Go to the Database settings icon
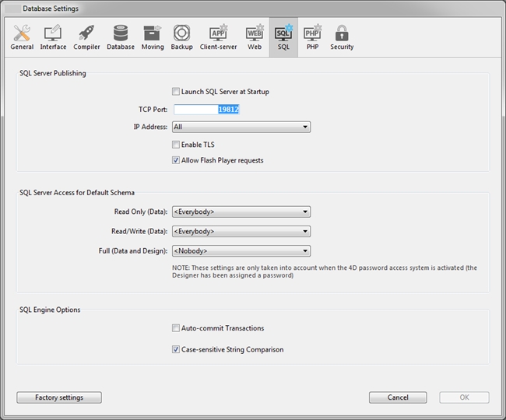 tap(121, 37)
